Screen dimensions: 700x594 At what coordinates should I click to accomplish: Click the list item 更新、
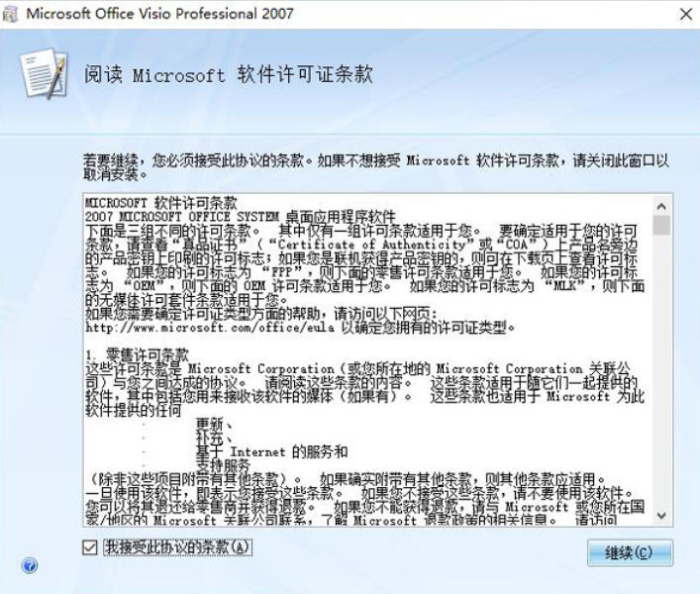215,424
